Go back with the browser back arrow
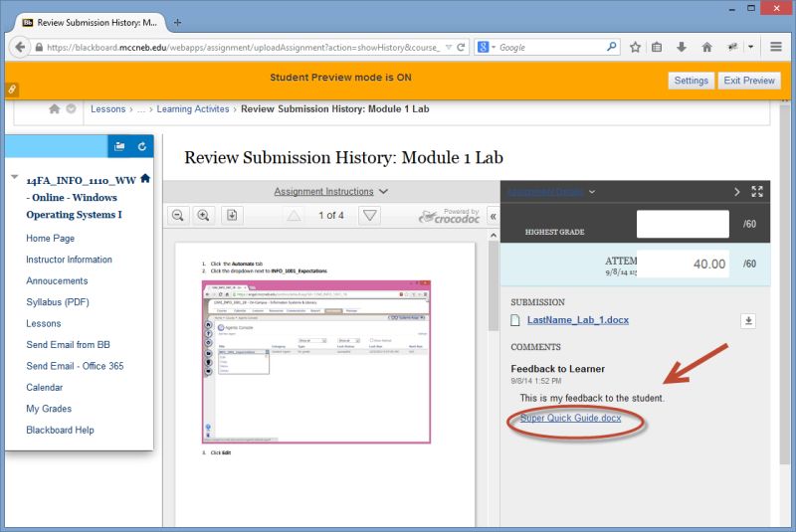 [20, 47]
